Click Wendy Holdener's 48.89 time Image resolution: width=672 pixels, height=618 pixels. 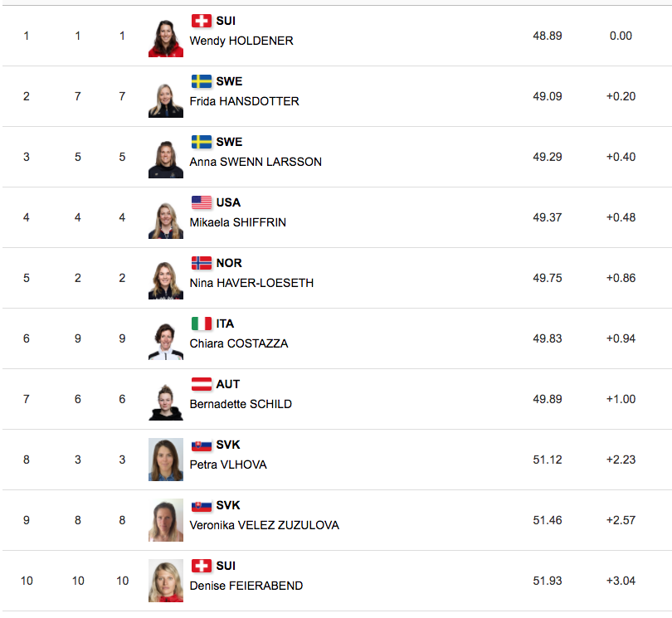point(547,36)
